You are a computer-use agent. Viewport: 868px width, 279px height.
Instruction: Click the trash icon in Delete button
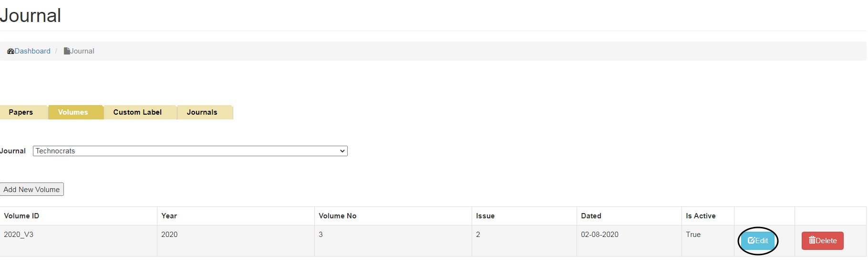pyautogui.click(x=812, y=240)
